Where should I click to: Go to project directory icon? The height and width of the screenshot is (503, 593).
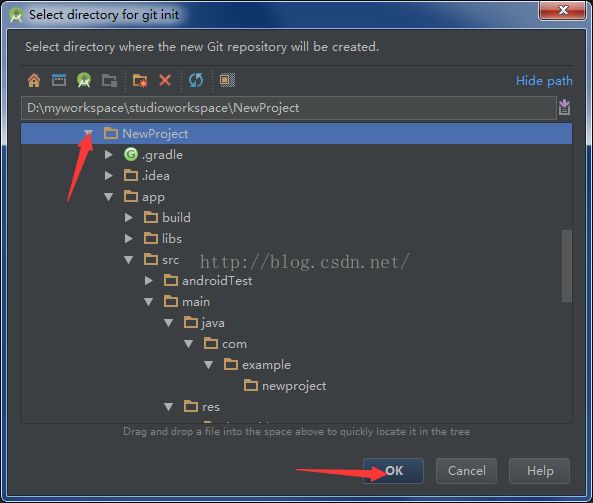[84, 80]
